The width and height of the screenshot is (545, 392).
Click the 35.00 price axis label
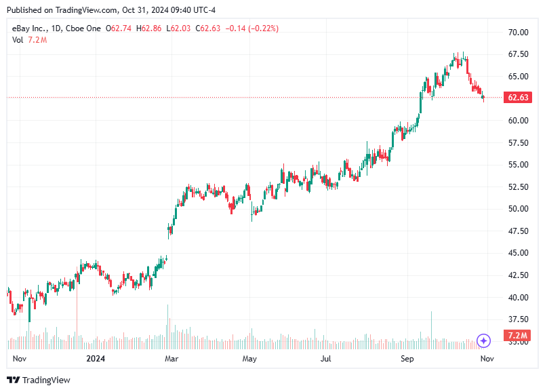519,343
